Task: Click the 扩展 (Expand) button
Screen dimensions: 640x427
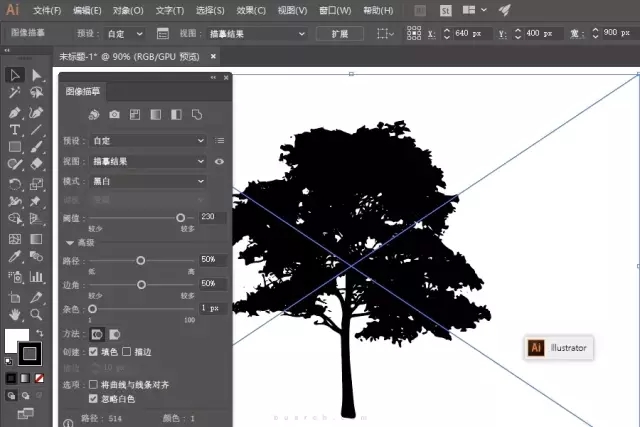Action: (339, 33)
